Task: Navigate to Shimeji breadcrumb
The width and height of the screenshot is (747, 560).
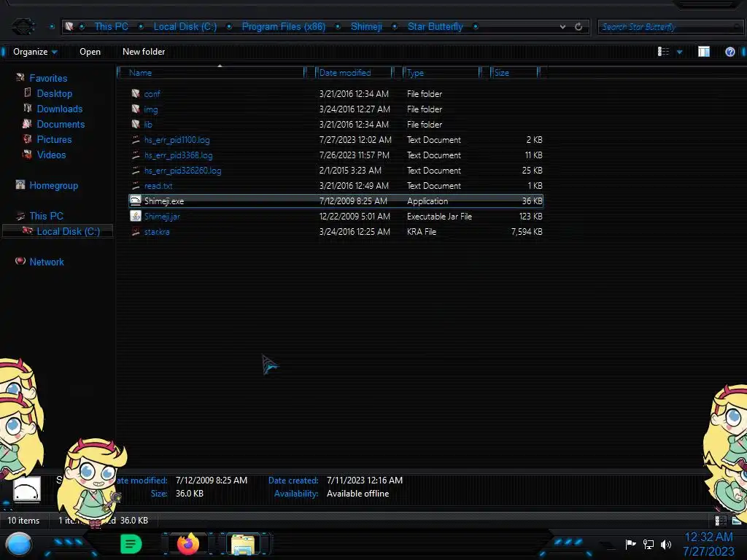Action: coord(366,27)
